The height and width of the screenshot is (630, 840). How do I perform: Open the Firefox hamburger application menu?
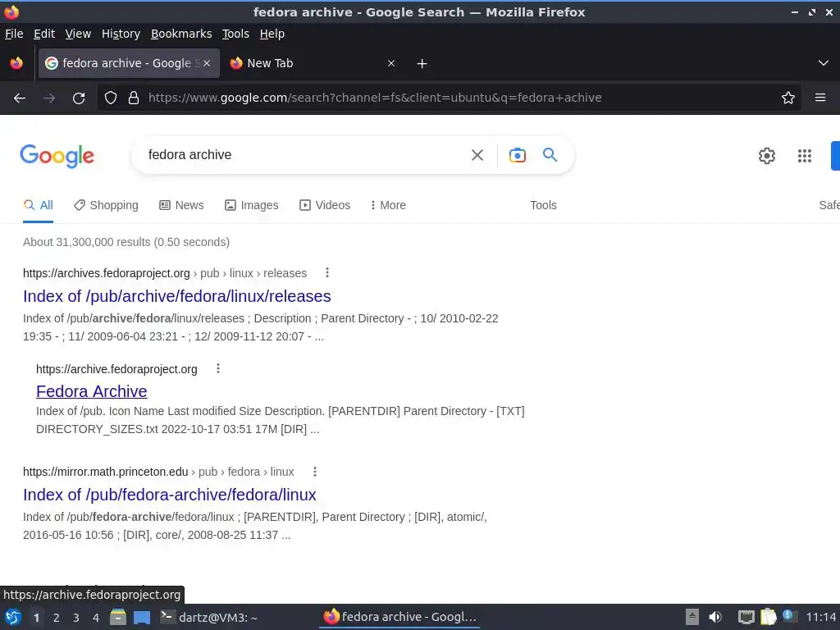pos(820,98)
